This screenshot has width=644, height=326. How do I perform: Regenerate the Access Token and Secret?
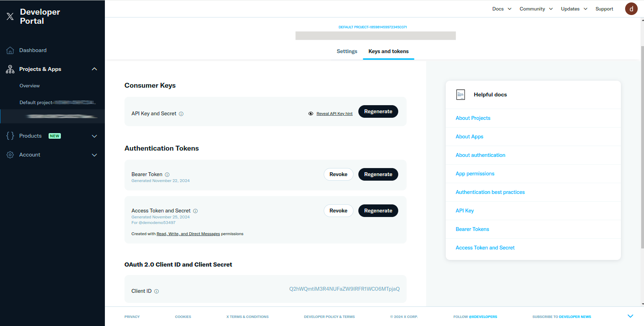pos(378,211)
